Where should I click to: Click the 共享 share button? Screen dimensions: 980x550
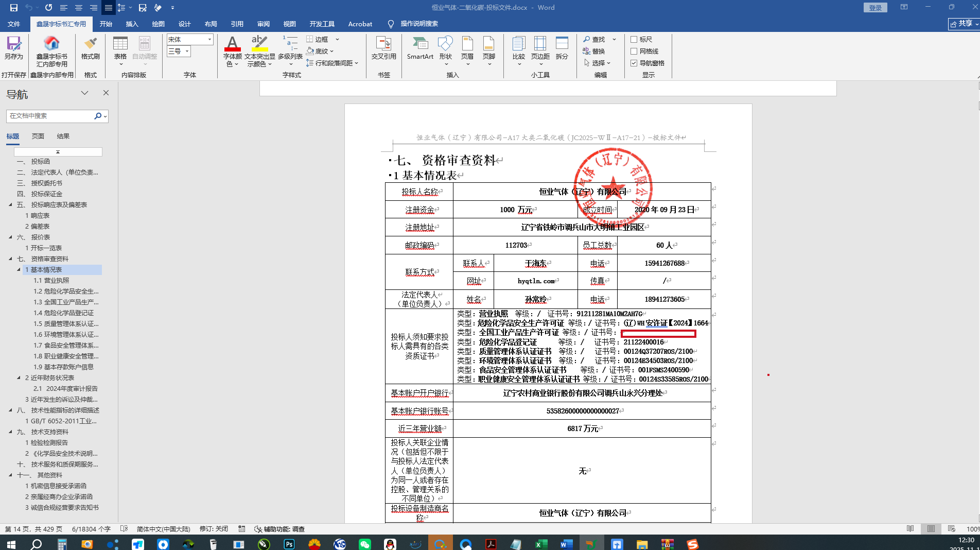[964, 24]
